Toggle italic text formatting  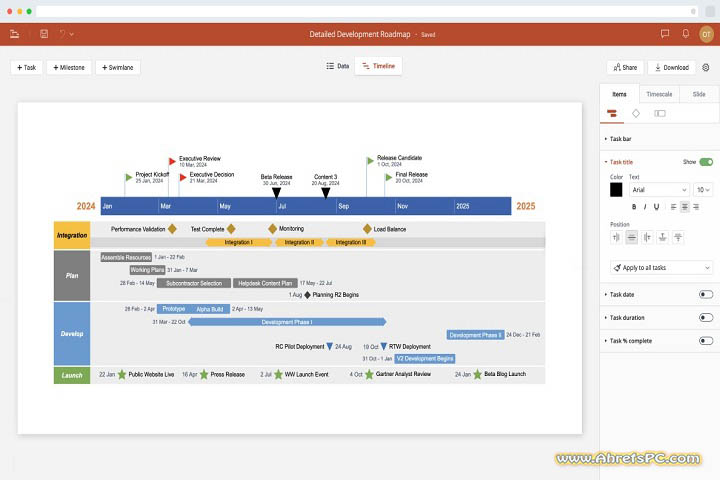click(x=645, y=207)
